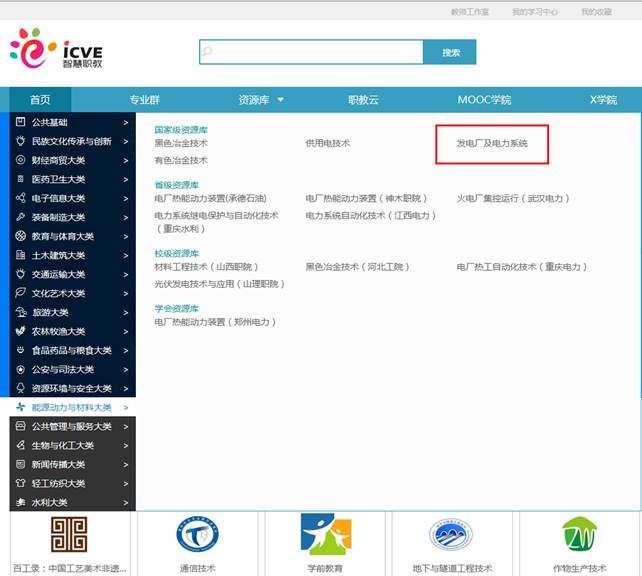Screen dimensions: 642x576
Task: Click the 民族文化传承与创新 category icon
Action: 20,141
